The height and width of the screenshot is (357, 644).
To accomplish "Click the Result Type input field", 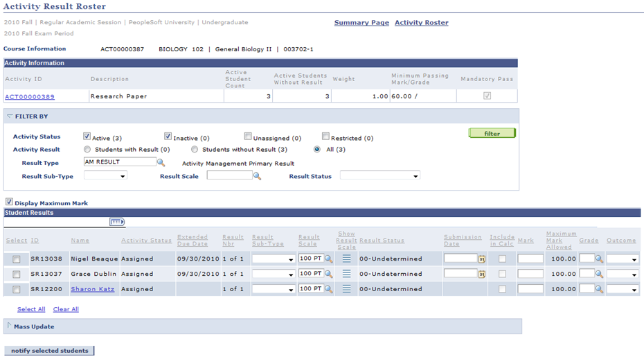I will 120,162.
